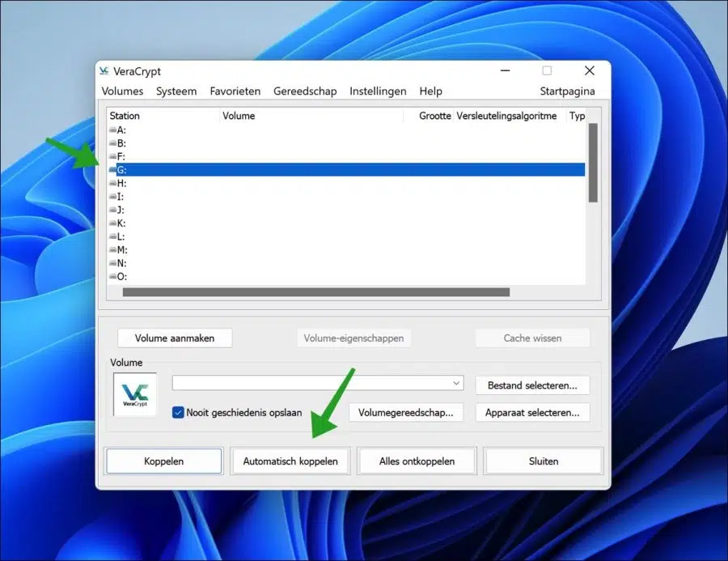Select drive letter K: in list
Viewport: 728px width, 561px height.
(121, 223)
